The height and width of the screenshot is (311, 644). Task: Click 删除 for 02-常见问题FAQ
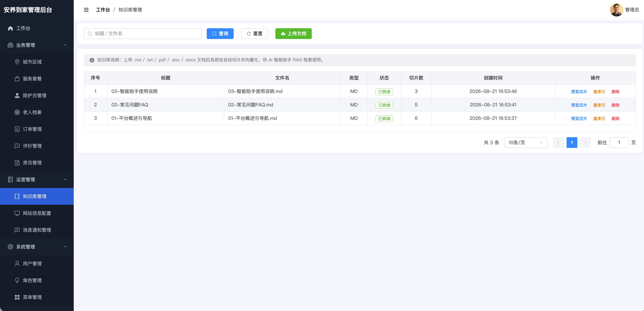tap(615, 105)
